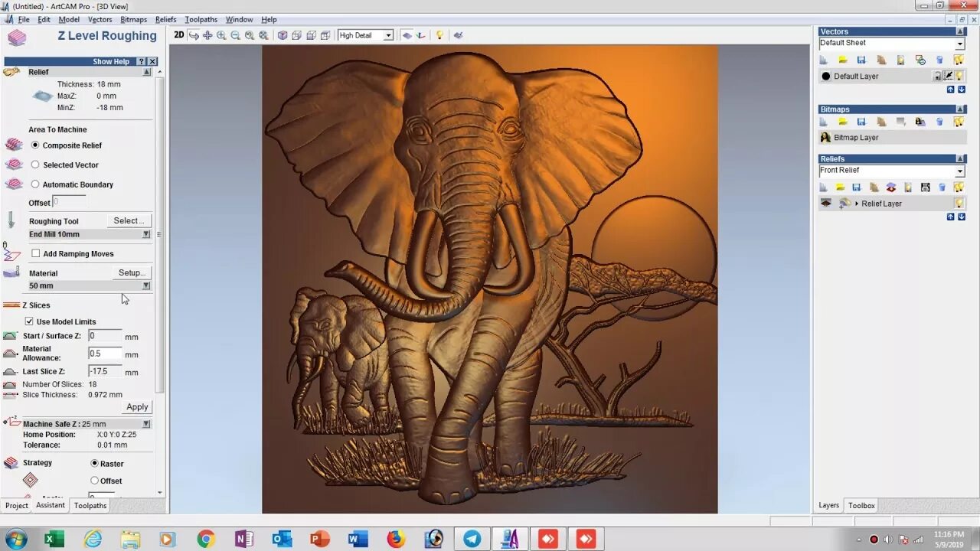Click the toolbar light bulb icon
This screenshot has width=980, height=551.
(x=439, y=35)
